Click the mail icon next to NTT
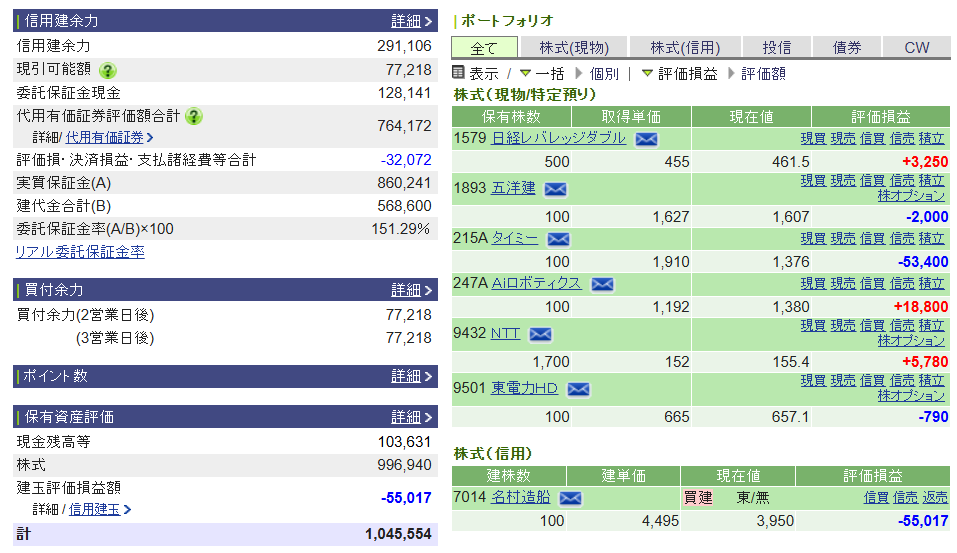957x553 pixels. tap(540, 334)
